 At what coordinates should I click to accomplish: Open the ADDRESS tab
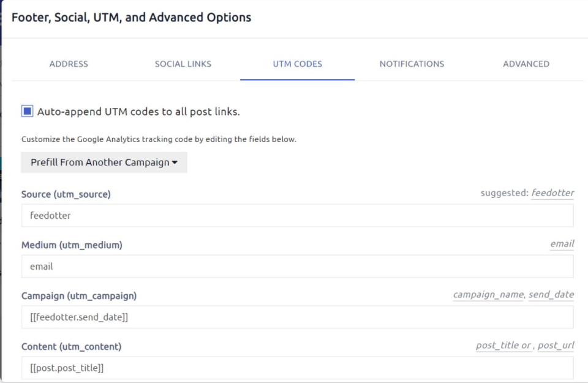pyautogui.click(x=69, y=63)
